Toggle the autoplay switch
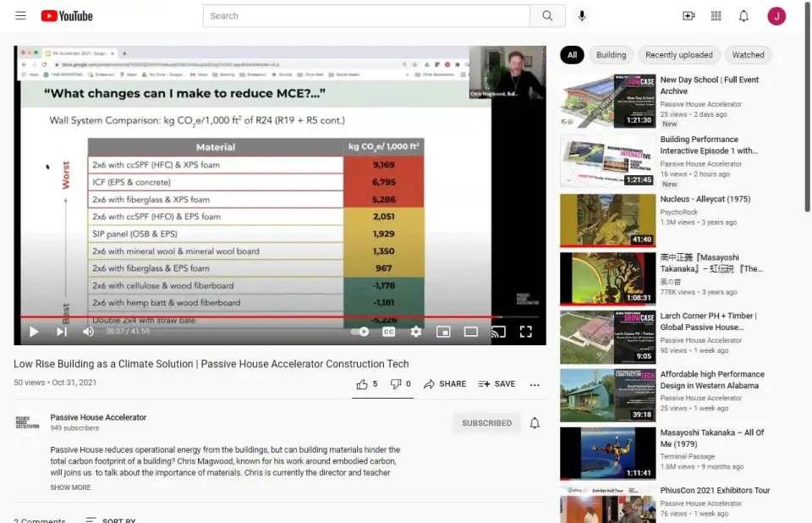The image size is (812, 523). (361, 332)
